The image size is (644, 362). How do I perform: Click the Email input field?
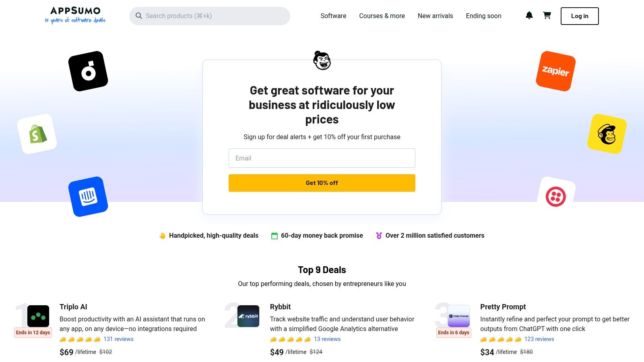pos(322,158)
